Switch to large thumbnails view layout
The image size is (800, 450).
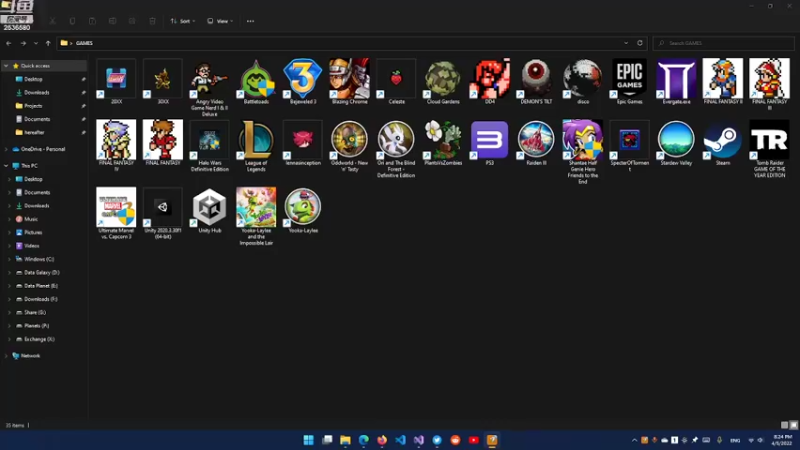[x=793, y=425]
